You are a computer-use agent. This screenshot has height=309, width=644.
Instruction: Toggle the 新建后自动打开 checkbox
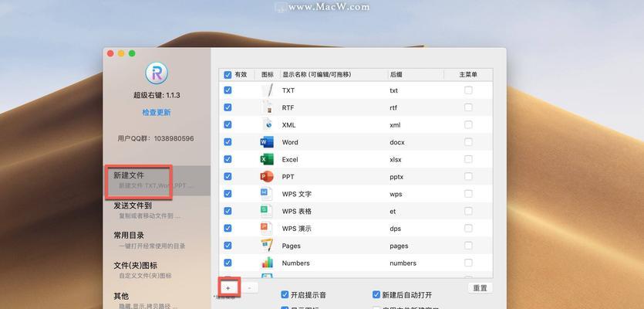376,294
